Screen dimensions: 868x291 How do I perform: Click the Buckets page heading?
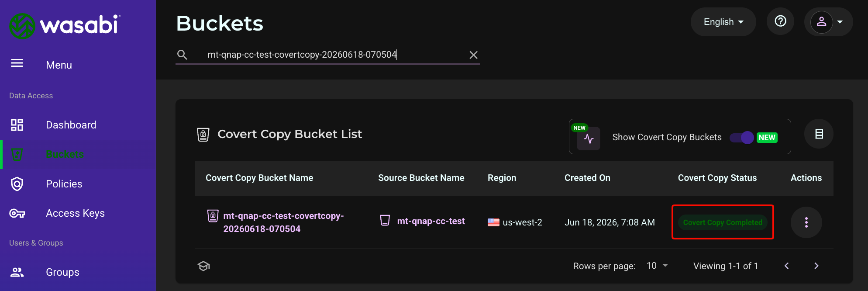coord(220,24)
